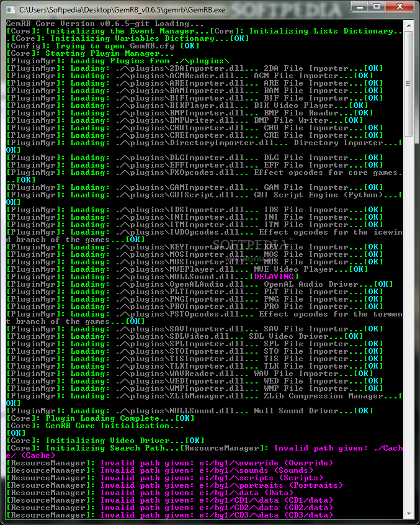Click the scrollbar up arrow
Image resolution: width=420 pixels, height=525 pixels.
pos(409,25)
